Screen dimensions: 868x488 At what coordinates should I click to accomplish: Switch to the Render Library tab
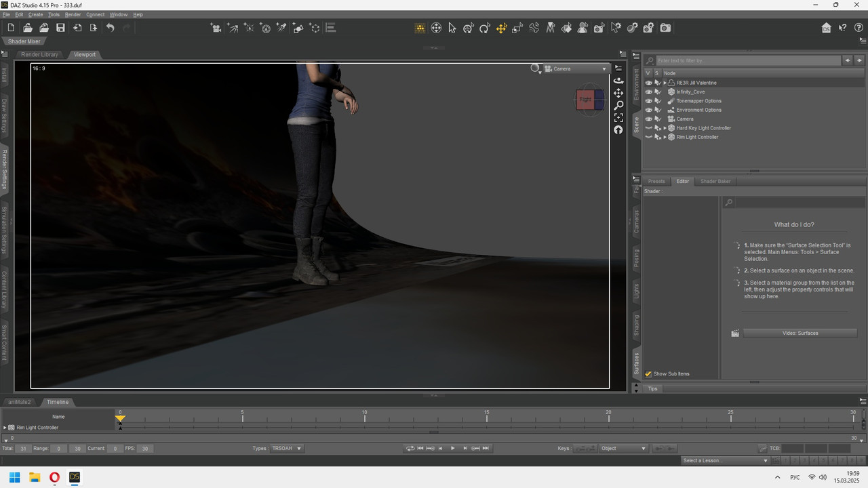pos(39,54)
